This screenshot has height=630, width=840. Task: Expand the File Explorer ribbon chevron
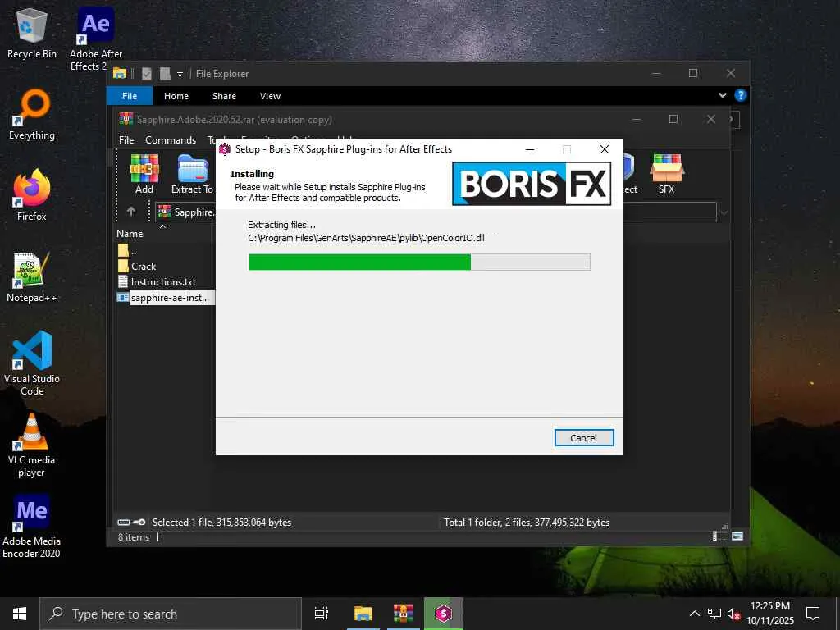(x=722, y=95)
